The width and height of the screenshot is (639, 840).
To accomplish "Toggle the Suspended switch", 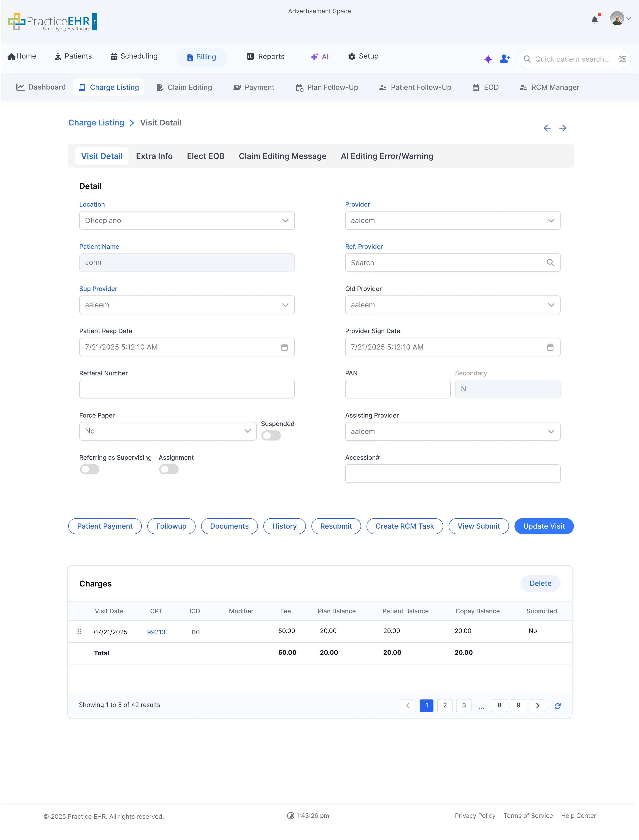I will coord(271,436).
